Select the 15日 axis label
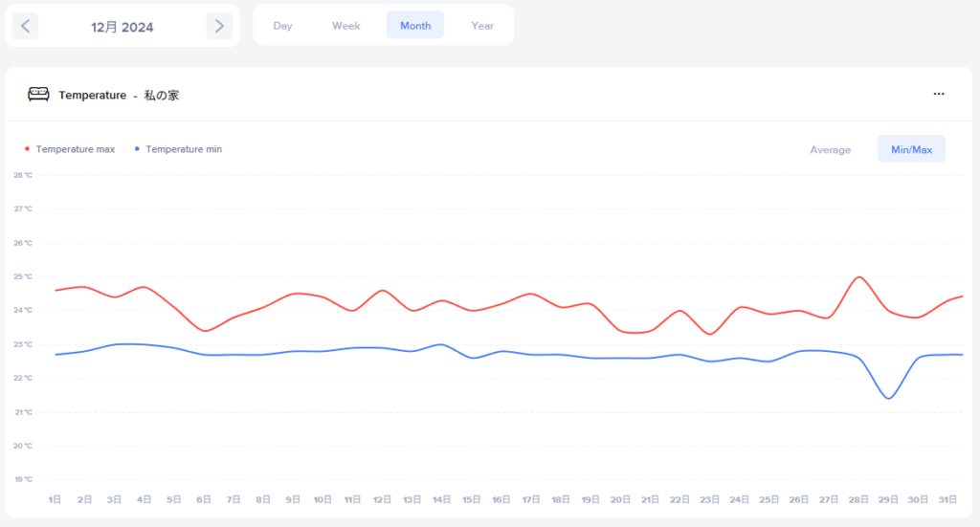This screenshot has width=980, height=527. coord(471,499)
